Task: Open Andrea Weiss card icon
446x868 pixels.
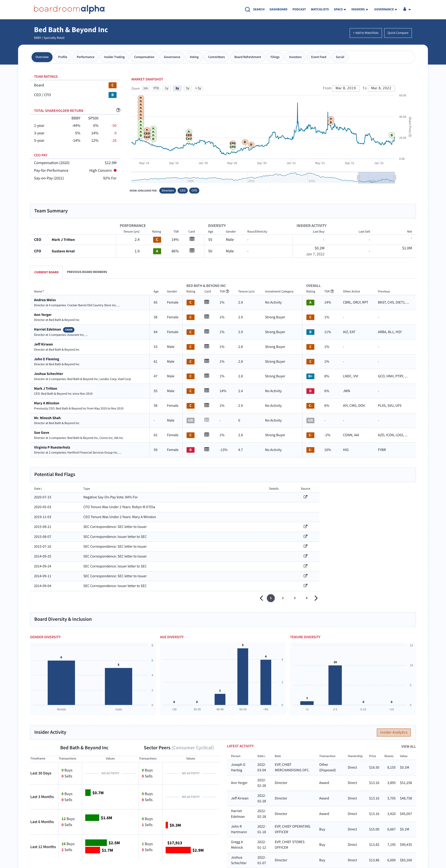Action: pos(207,302)
